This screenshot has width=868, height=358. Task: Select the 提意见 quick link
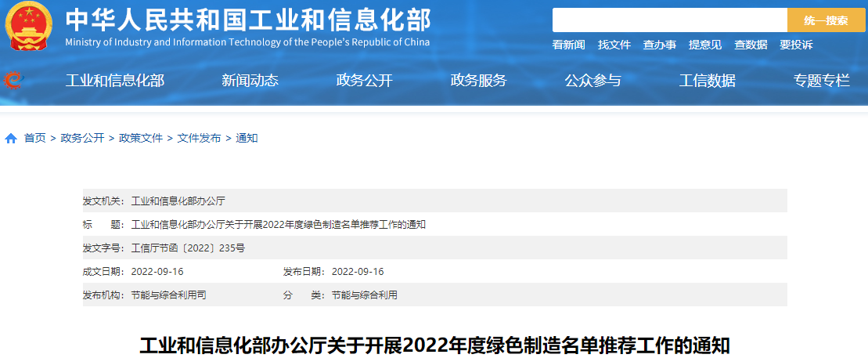(x=704, y=45)
